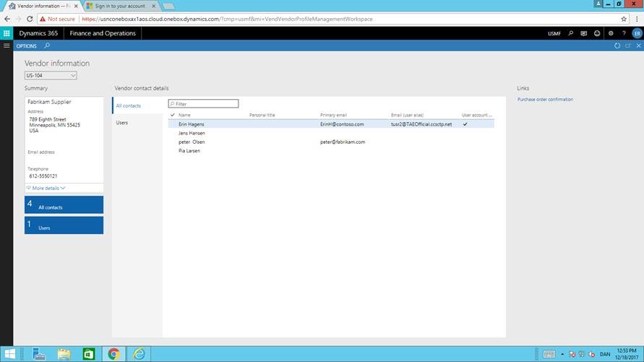Show hidden system tray icons

[x=562, y=354]
